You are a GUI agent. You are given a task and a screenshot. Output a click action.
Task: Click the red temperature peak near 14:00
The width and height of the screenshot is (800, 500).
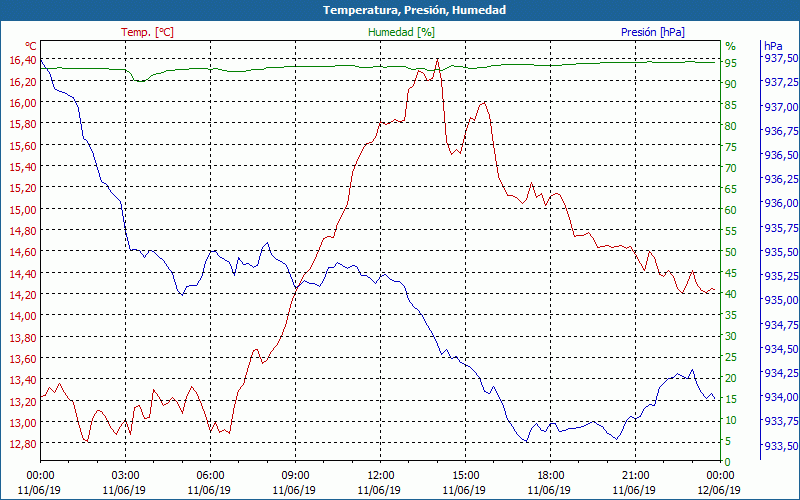438,59
